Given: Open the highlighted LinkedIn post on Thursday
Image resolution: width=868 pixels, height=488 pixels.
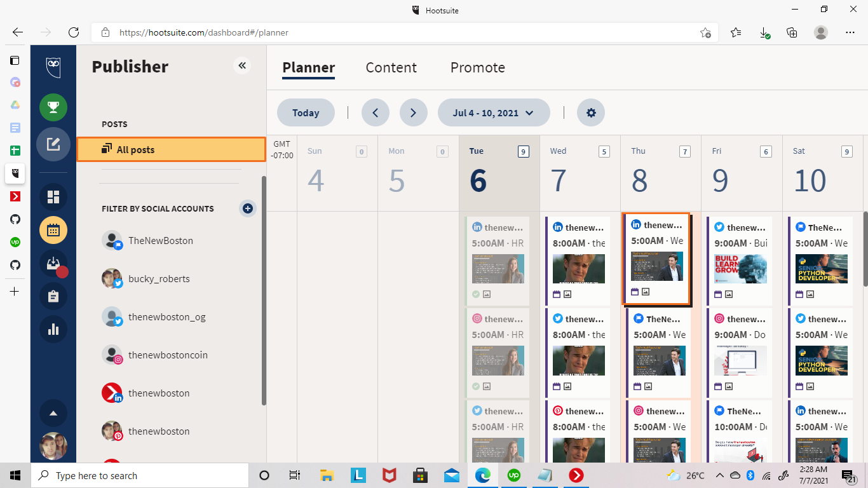Looking at the screenshot, I should tap(658, 261).
